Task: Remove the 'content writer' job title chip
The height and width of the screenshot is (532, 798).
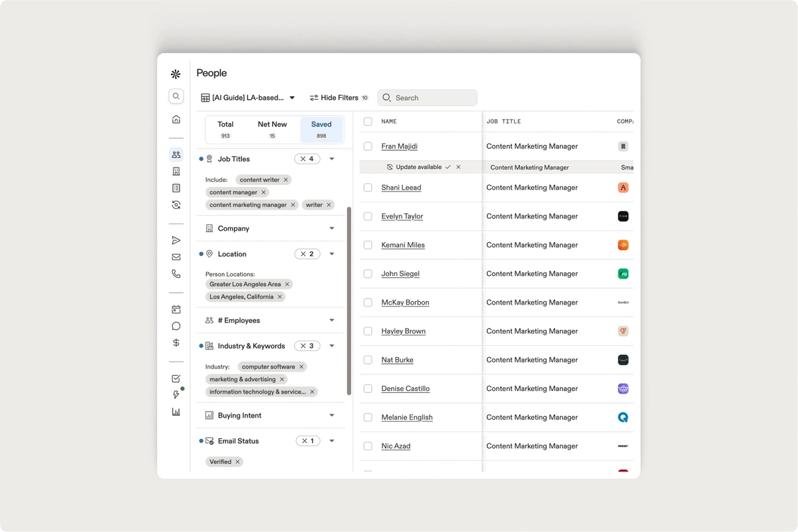Action: click(x=286, y=180)
